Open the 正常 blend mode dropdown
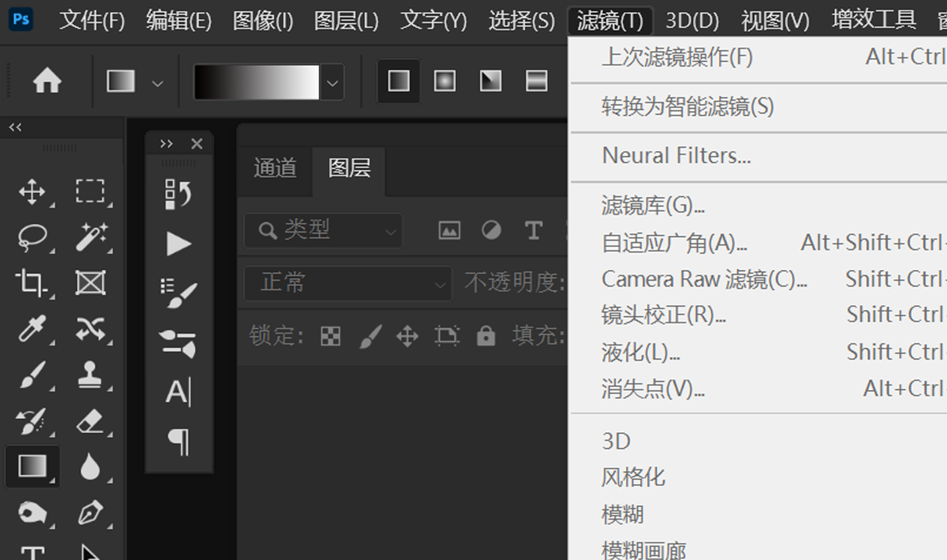947x560 pixels. (x=349, y=283)
